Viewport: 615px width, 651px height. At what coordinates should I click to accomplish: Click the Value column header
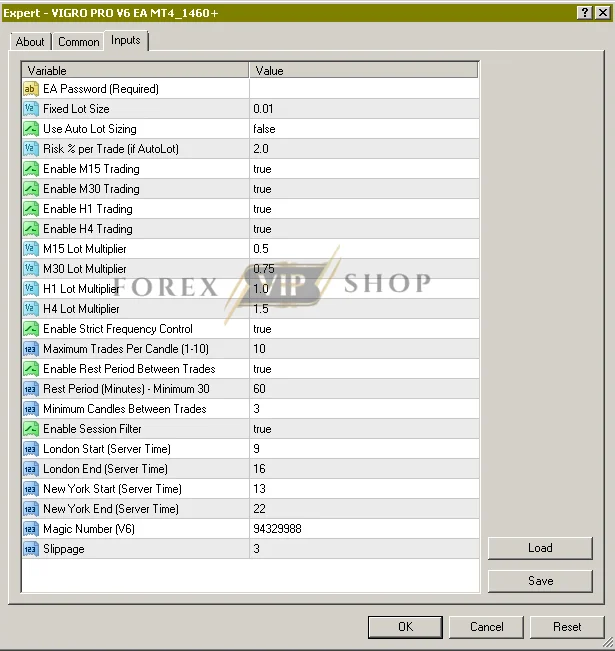[x=364, y=71]
